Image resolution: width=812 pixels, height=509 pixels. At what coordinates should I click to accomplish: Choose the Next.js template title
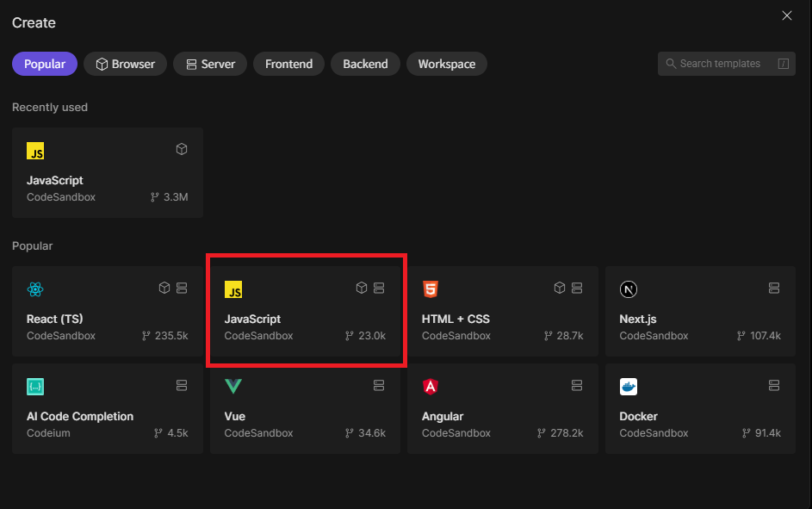click(x=638, y=319)
